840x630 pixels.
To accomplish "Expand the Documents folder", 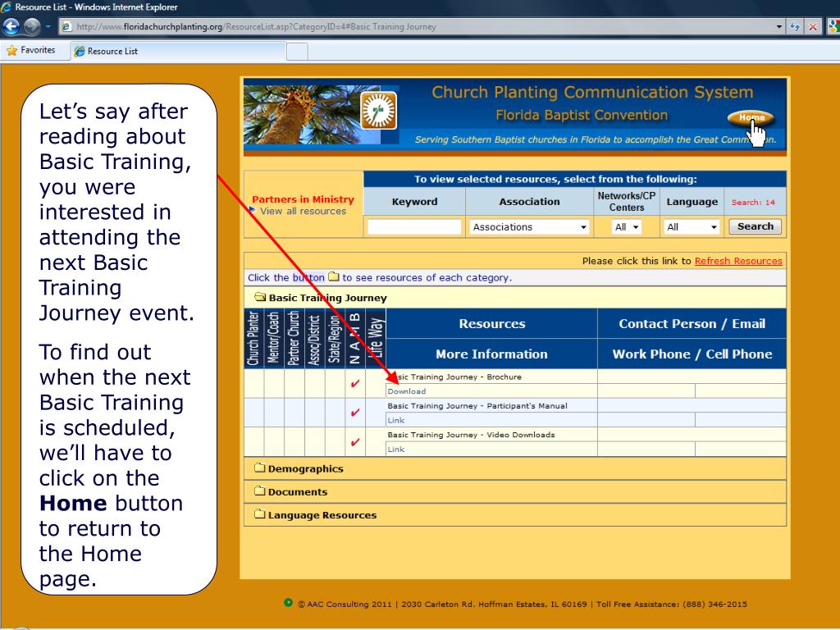I will tap(260, 491).
